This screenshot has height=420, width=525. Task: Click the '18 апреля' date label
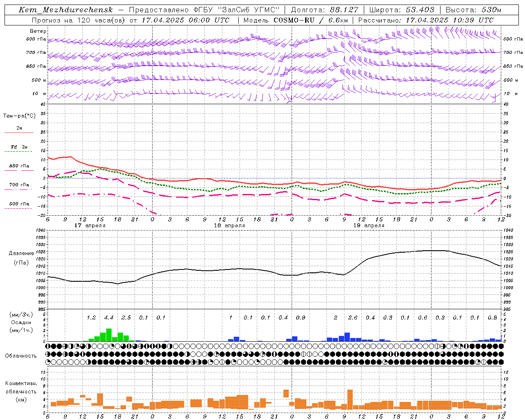point(229,226)
